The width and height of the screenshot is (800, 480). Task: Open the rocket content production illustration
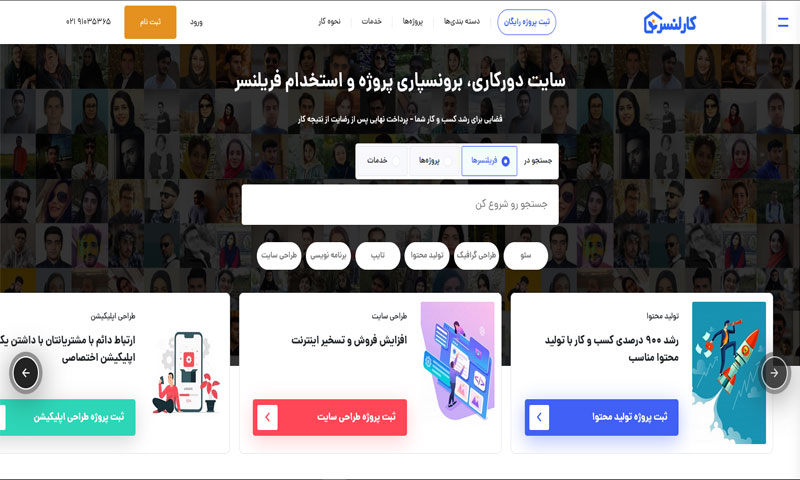[729, 372]
